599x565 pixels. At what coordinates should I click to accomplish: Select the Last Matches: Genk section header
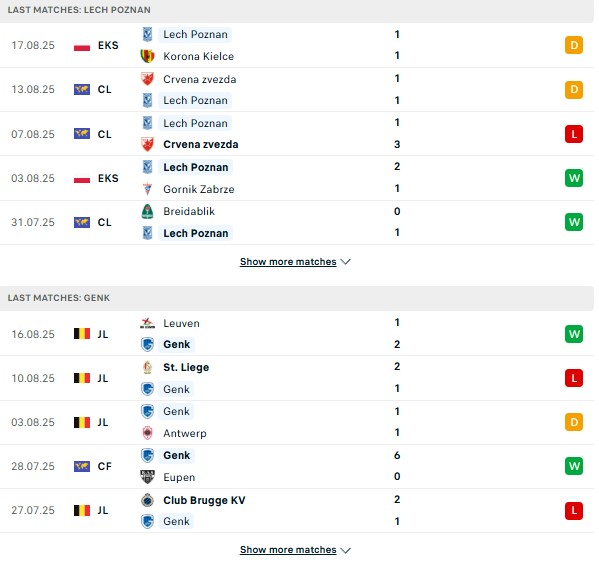click(x=297, y=298)
